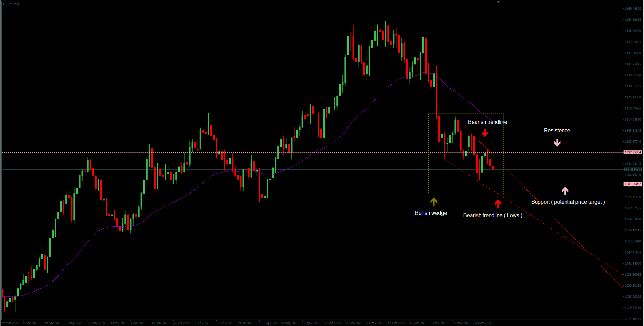Click the 1014.18475 price scale label
The image size is (644, 326).
tap(633, 319)
